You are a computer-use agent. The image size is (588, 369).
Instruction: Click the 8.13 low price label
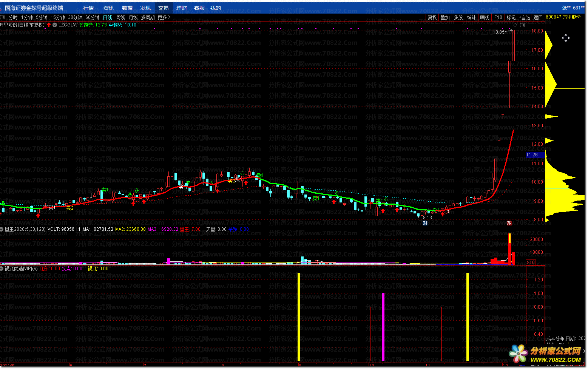pos(427,218)
